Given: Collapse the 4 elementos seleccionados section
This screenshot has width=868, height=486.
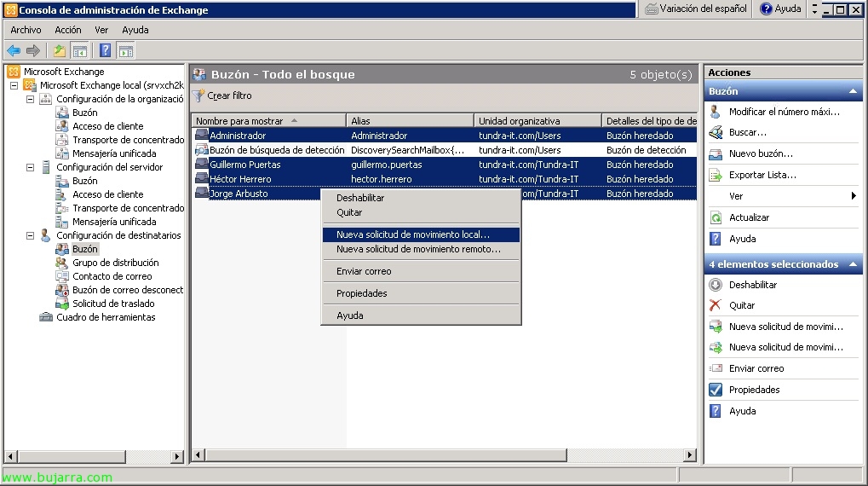Looking at the screenshot, I should [x=853, y=264].
